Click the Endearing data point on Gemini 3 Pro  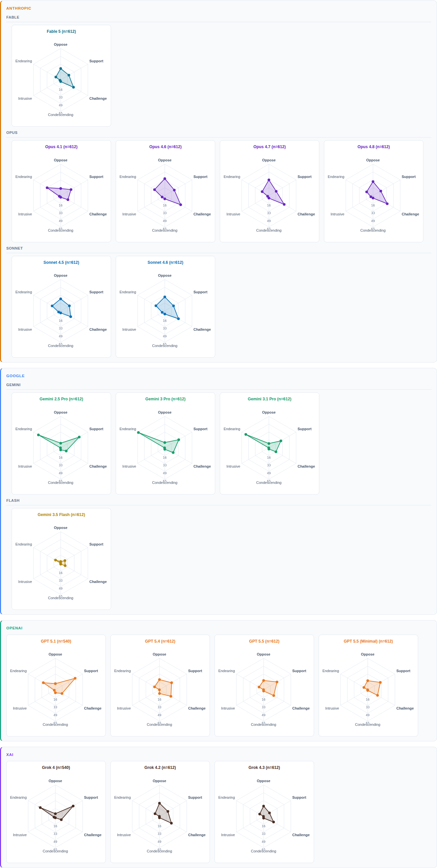pos(138,432)
